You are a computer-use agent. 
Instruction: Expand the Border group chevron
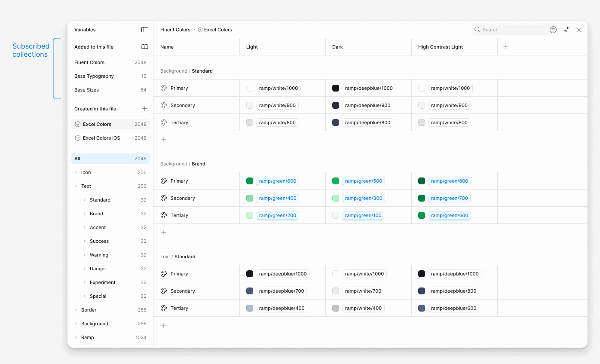76,310
